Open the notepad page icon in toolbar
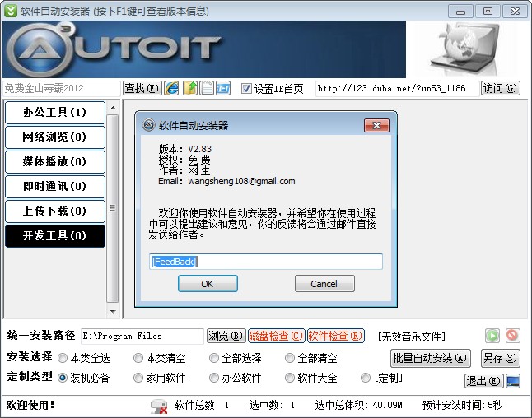 (x=206, y=88)
